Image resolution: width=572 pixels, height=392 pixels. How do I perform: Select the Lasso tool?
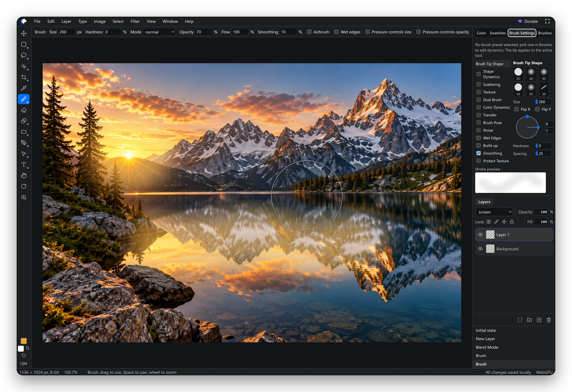24,55
